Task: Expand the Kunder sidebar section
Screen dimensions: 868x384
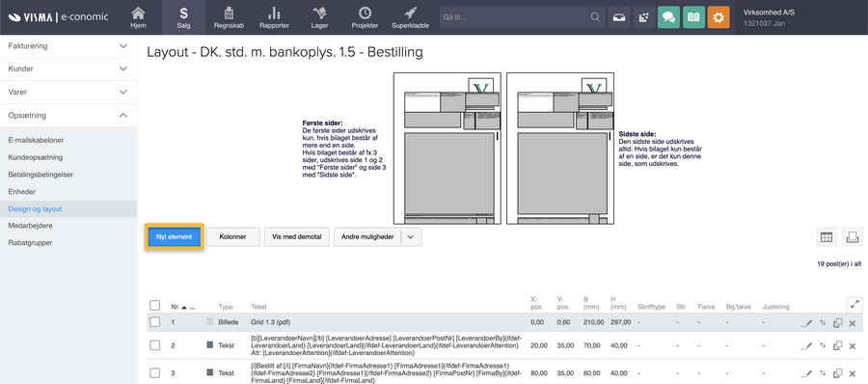Action: (x=68, y=69)
